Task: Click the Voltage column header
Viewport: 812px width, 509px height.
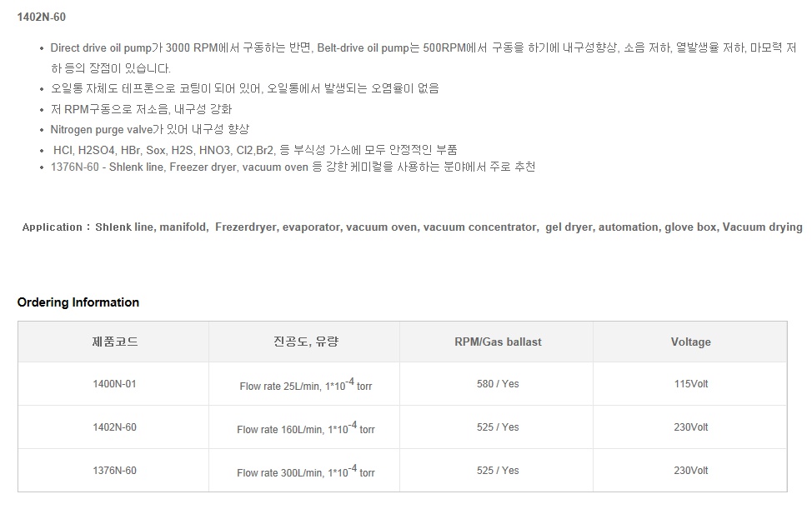Action: [x=691, y=342]
